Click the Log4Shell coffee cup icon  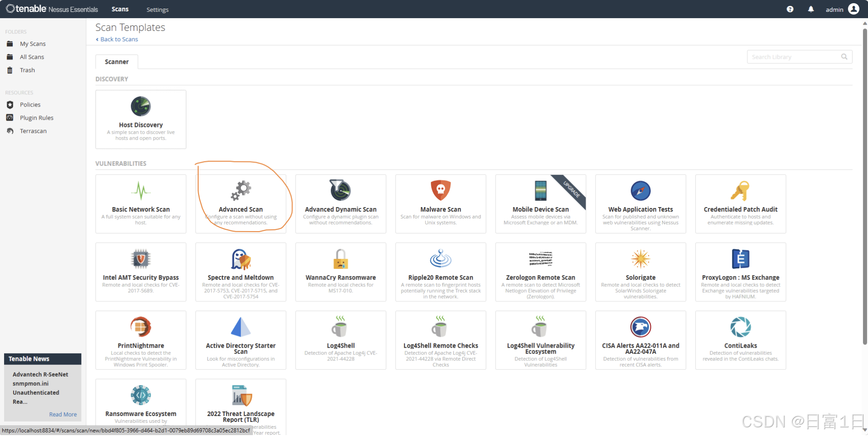pyautogui.click(x=340, y=326)
